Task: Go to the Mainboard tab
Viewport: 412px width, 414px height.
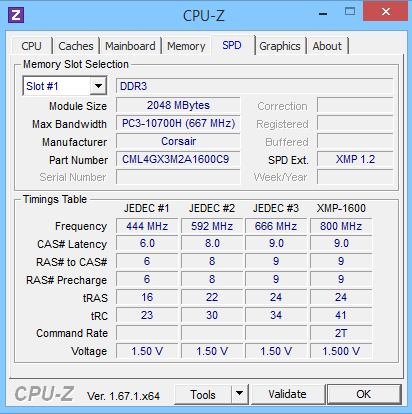Action: pos(130,46)
